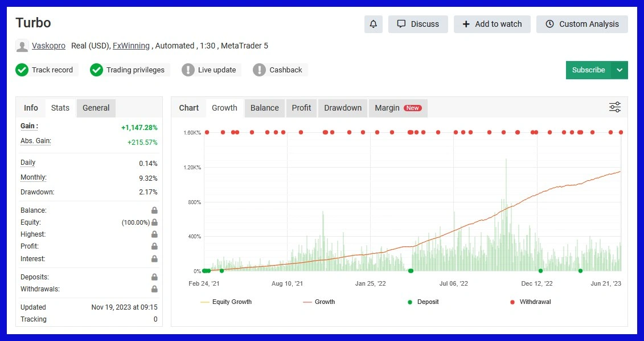Click the Discuss button
This screenshot has width=644, height=341.
(x=418, y=24)
